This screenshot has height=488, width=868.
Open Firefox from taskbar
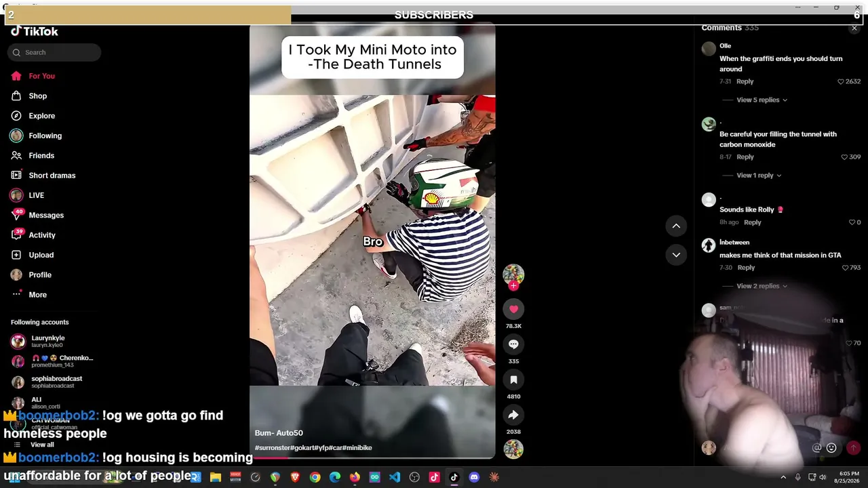355,477
